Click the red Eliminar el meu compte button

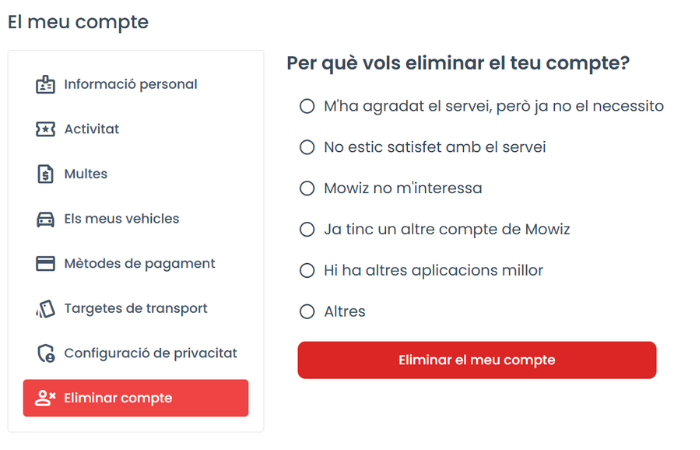477,360
